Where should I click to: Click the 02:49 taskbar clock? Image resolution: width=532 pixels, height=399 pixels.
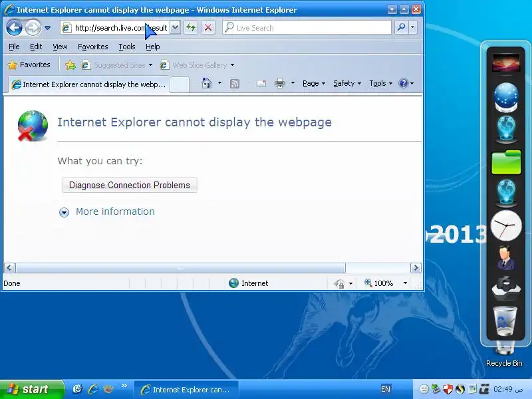point(507,389)
